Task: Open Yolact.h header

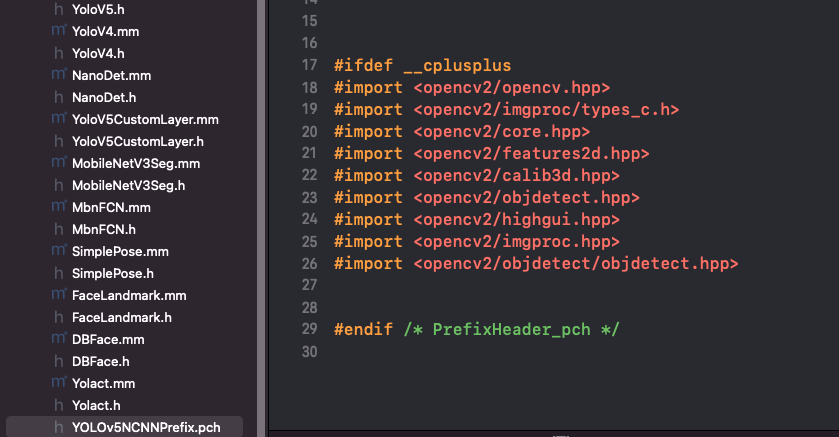Action: tap(96, 405)
